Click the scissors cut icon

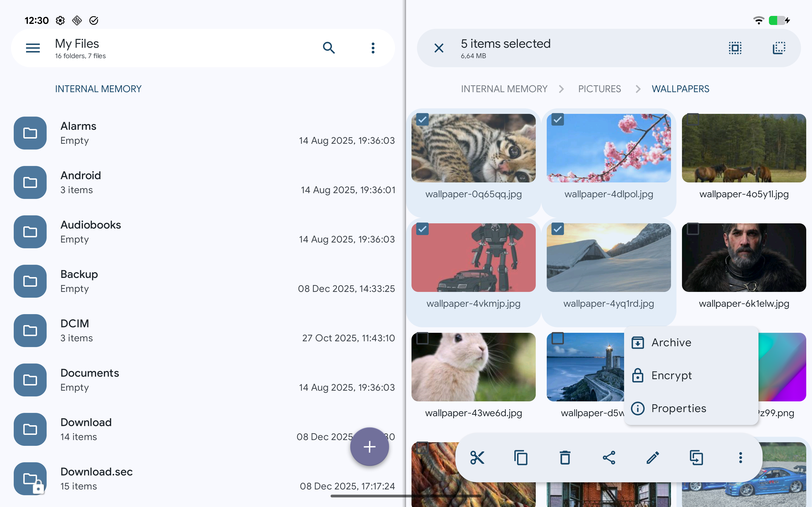point(477,457)
